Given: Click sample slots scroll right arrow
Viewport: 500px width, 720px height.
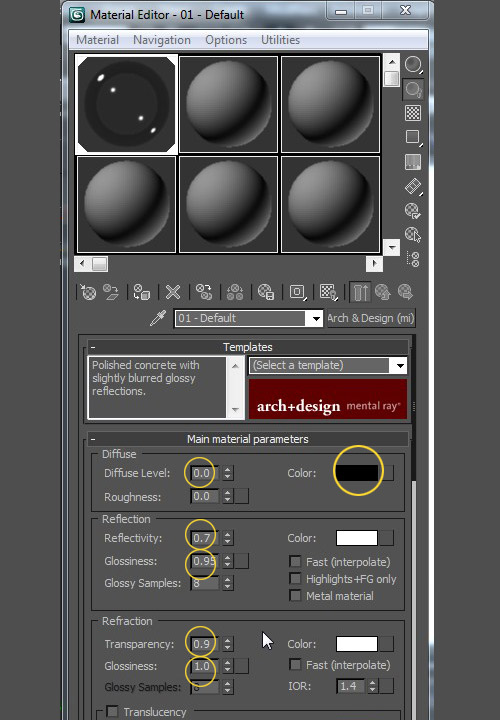Looking at the screenshot, I should (374, 264).
